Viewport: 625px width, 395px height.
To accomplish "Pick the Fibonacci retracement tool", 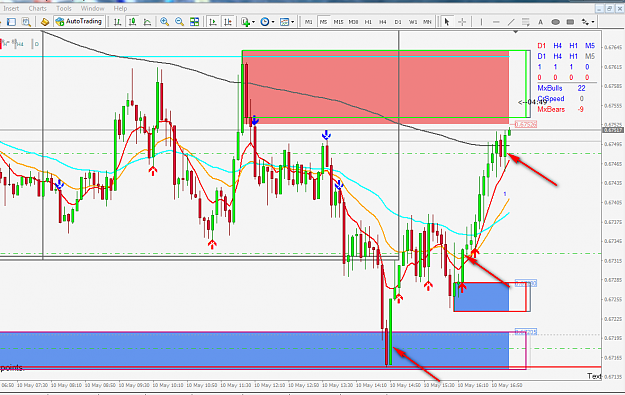I will tap(526, 22).
